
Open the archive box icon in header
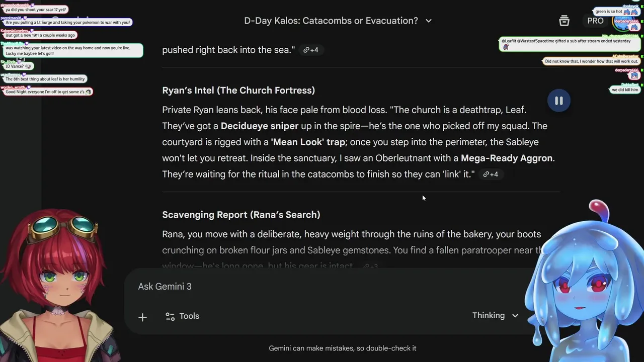(564, 21)
